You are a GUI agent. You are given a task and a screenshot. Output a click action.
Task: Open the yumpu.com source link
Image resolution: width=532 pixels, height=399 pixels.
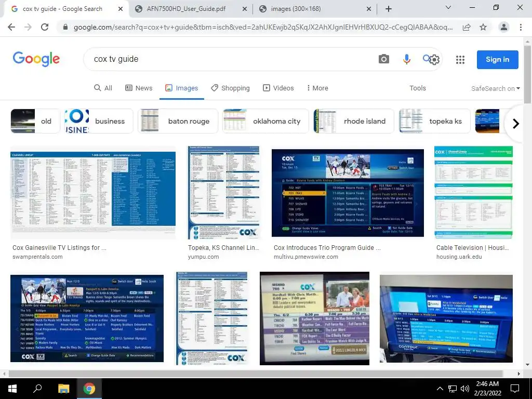click(204, 257)
